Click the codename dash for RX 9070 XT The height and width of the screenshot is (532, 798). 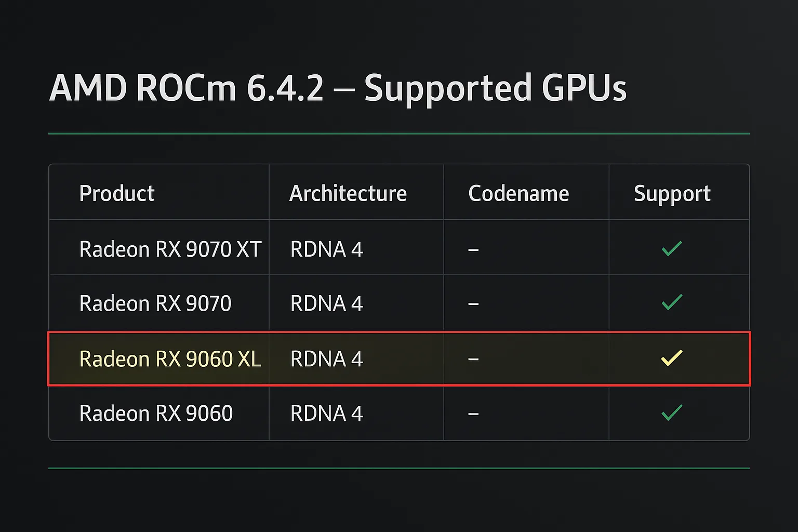tap(473, 250)
